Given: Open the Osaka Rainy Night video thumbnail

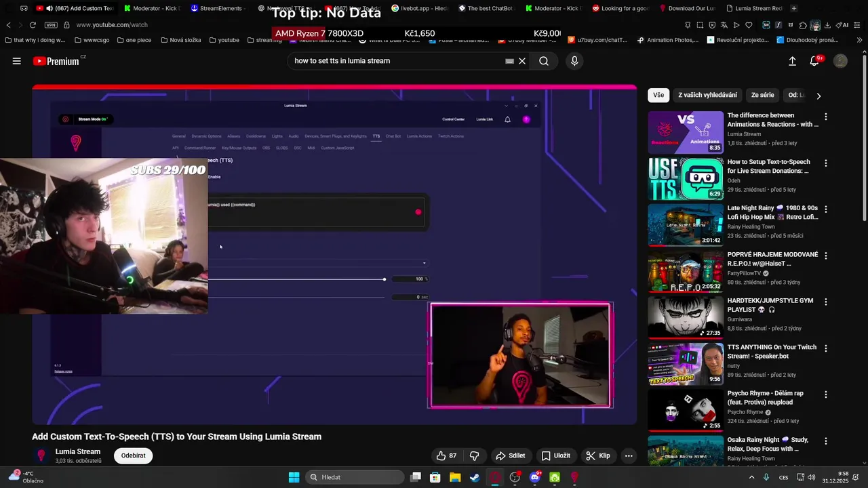Looking at the screenshot, I should [686, 451].
